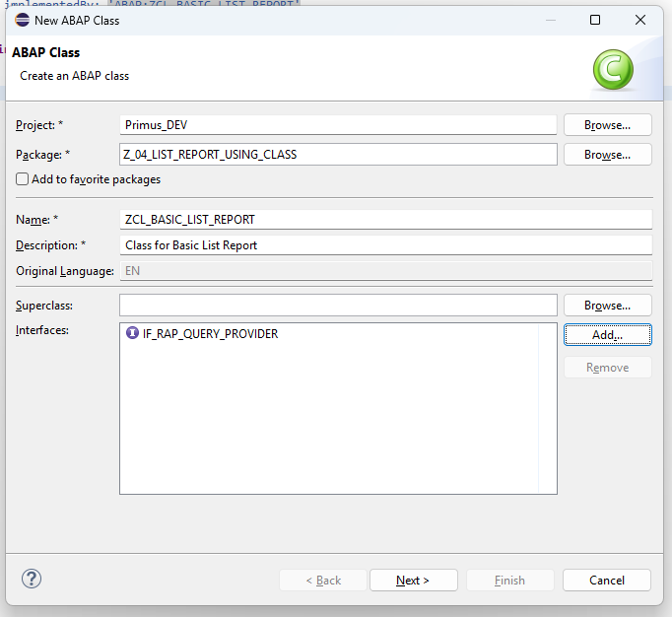
Task: Click the Package field Z_04_LIST_REPORT_USING_CLASS
Action: point(338,155)
